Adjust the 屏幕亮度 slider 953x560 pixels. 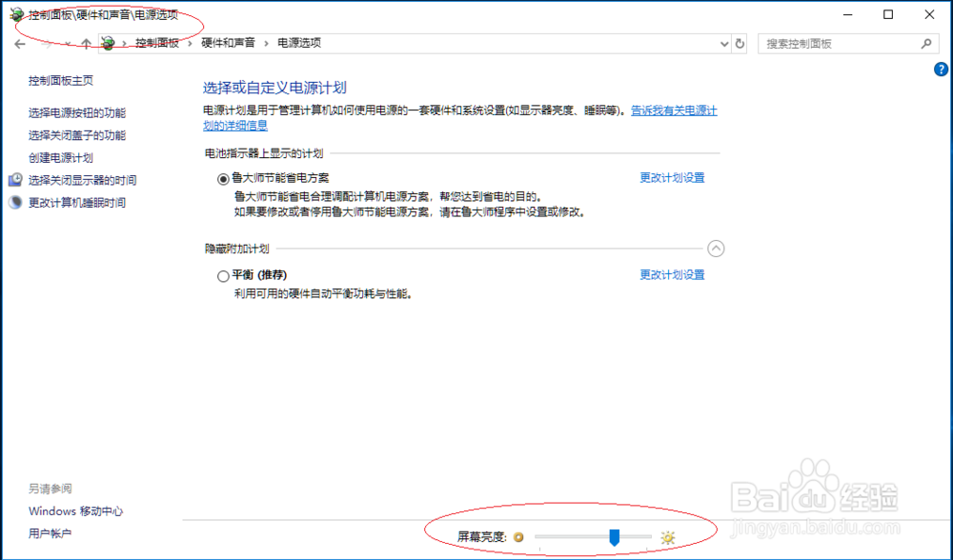tap(614, 536)
